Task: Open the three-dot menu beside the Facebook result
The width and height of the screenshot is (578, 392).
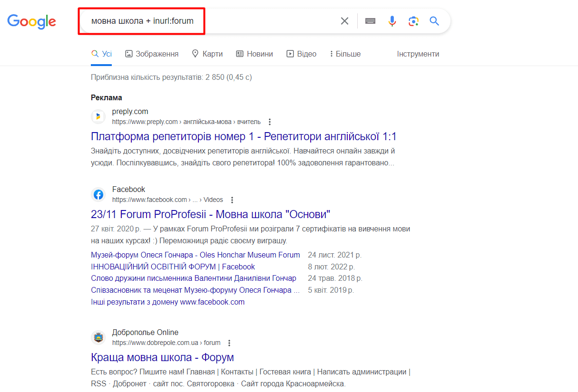Action: click(x=232, y=200)
